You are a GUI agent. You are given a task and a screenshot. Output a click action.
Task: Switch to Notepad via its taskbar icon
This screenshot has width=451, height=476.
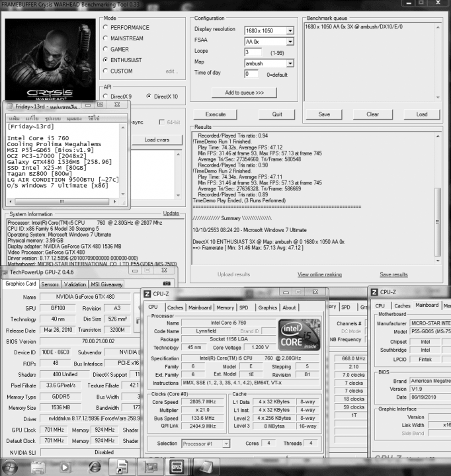206,467
